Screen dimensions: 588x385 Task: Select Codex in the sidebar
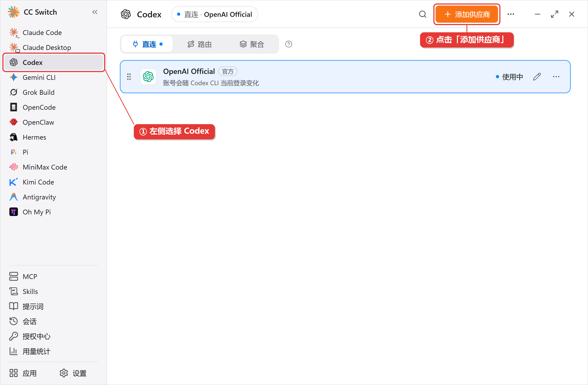coord(53,62)
